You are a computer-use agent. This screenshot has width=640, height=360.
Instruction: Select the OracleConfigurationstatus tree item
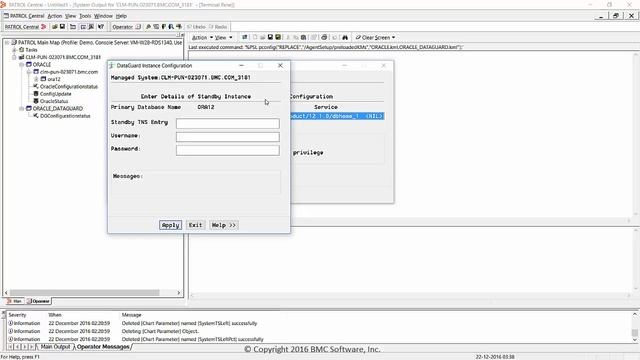pyautogui.click(x=69, y=86)
